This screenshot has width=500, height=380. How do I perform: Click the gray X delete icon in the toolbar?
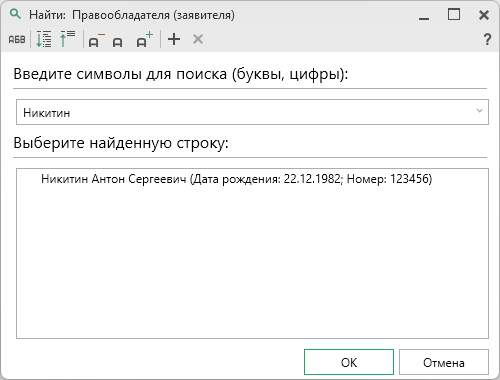[198, 39]
